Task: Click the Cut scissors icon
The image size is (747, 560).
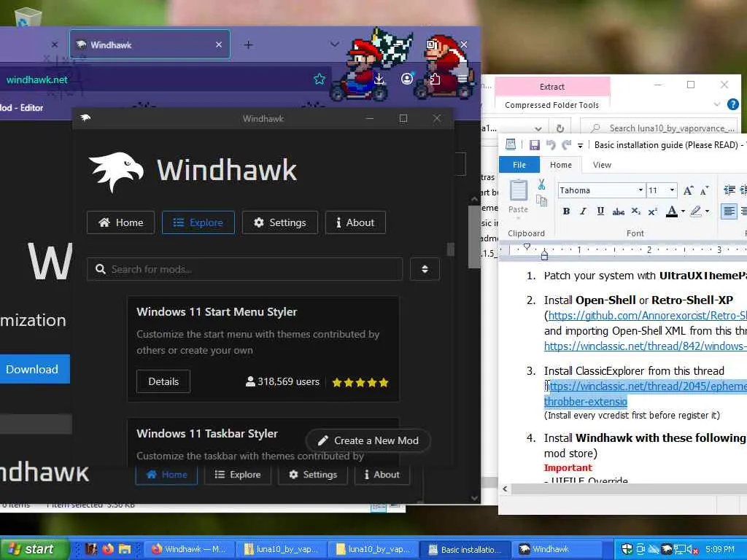Action: click(x=542, y=184)
